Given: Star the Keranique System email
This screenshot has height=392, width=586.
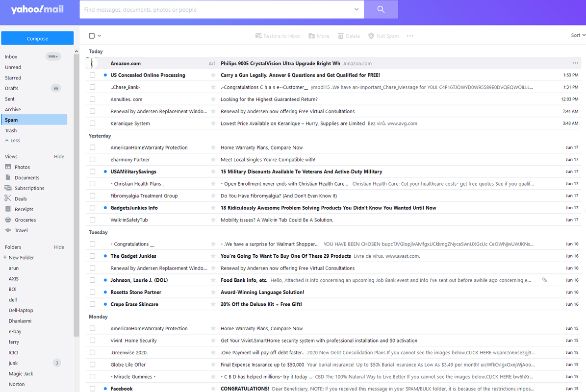Looking at the screenshot, I should click(213, 123).
